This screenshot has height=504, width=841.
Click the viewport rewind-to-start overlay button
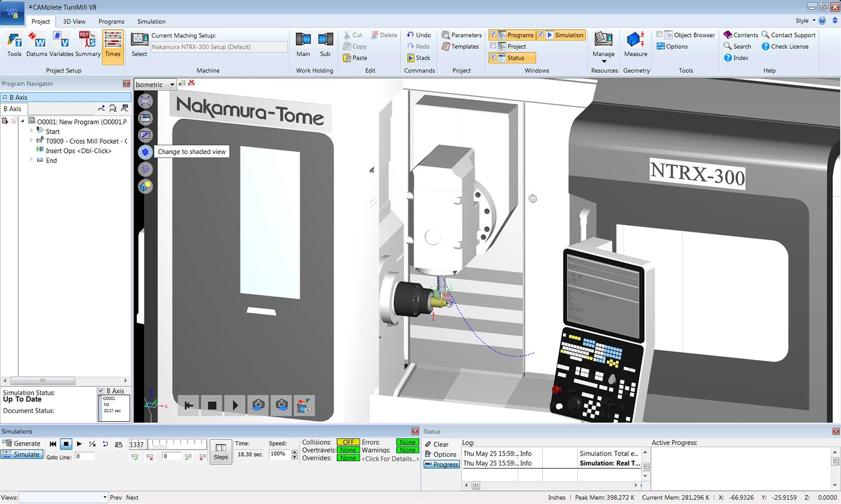[x=189, y=405]
